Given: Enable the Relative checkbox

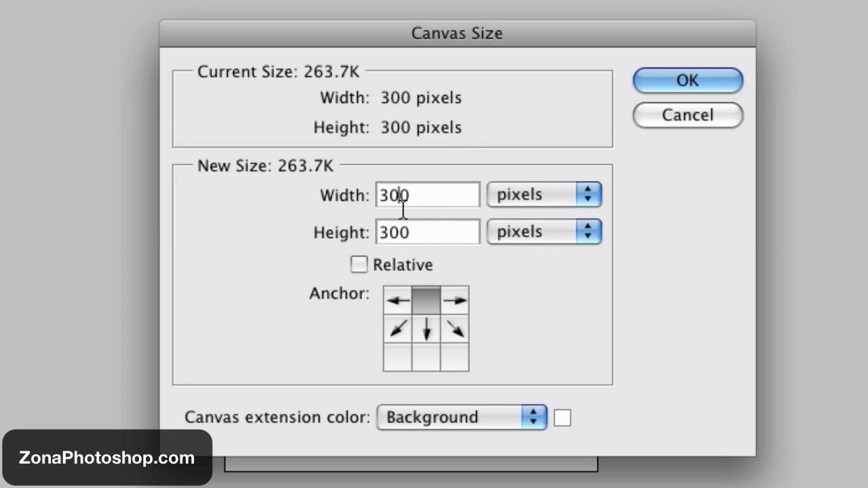Looking at the screenshot, I should 359,264.
